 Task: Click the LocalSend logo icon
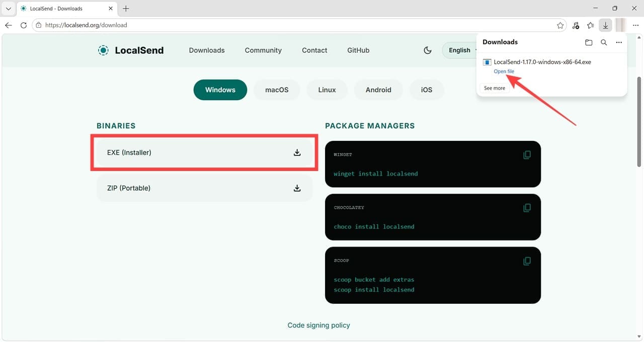coord(103,50)
